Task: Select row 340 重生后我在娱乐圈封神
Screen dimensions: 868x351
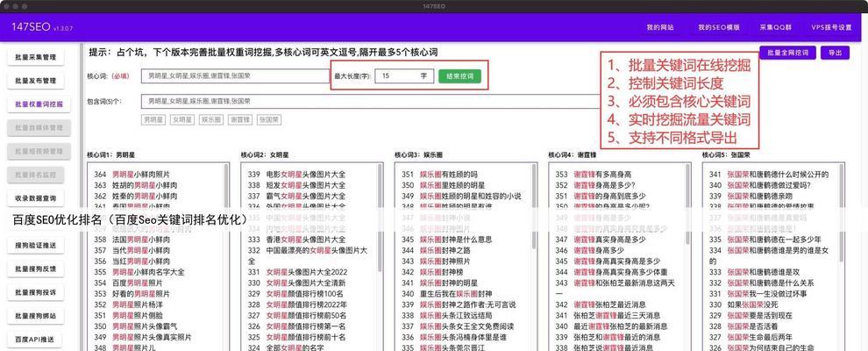Action: click(447, 293)
